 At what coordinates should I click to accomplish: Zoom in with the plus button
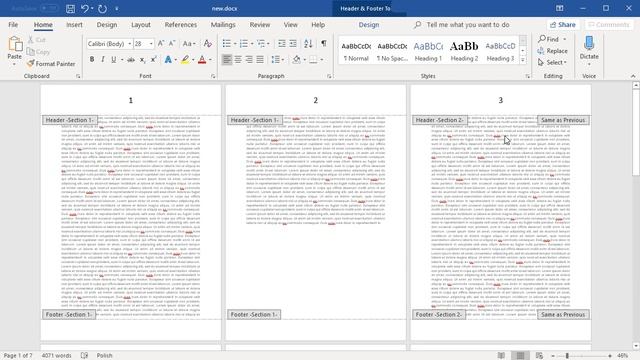pyautogui.click(x=610, y=356)
